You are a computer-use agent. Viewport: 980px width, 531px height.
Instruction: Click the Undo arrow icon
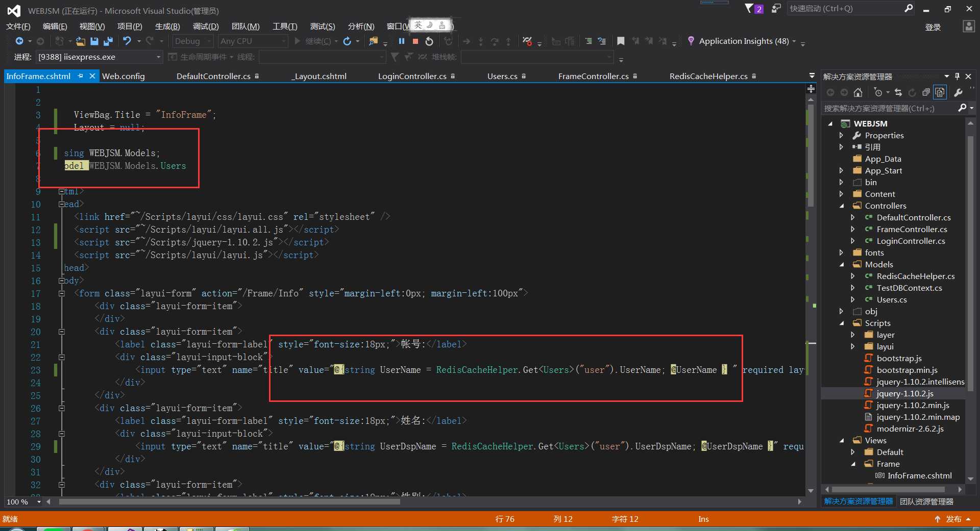coord(127,41)
